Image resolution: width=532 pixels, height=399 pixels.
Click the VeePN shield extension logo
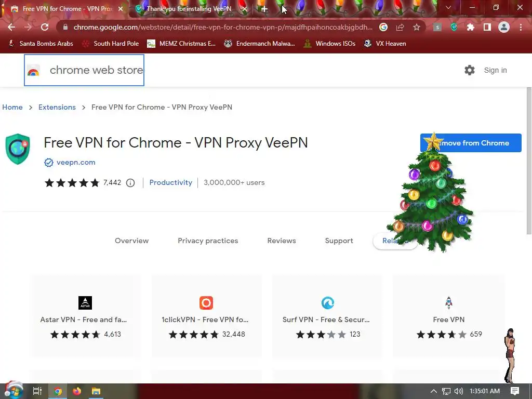point(18,149)
